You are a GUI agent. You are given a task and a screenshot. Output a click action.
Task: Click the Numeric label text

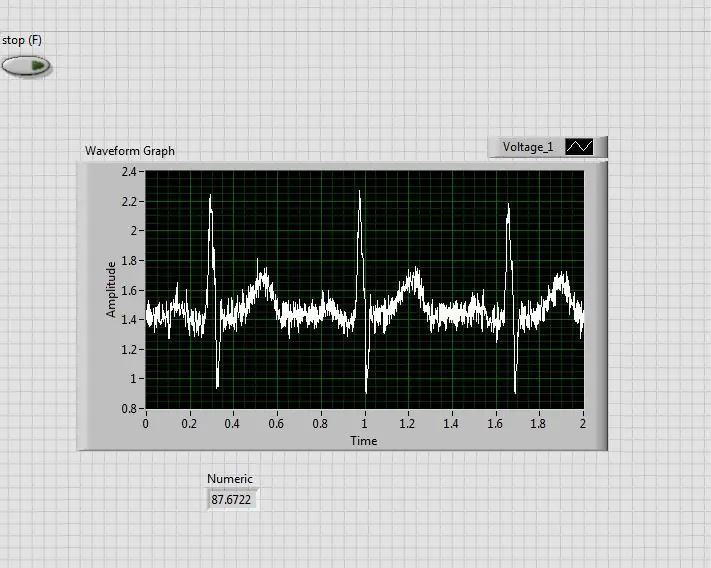pyautogui.click(x=230, y=479)
